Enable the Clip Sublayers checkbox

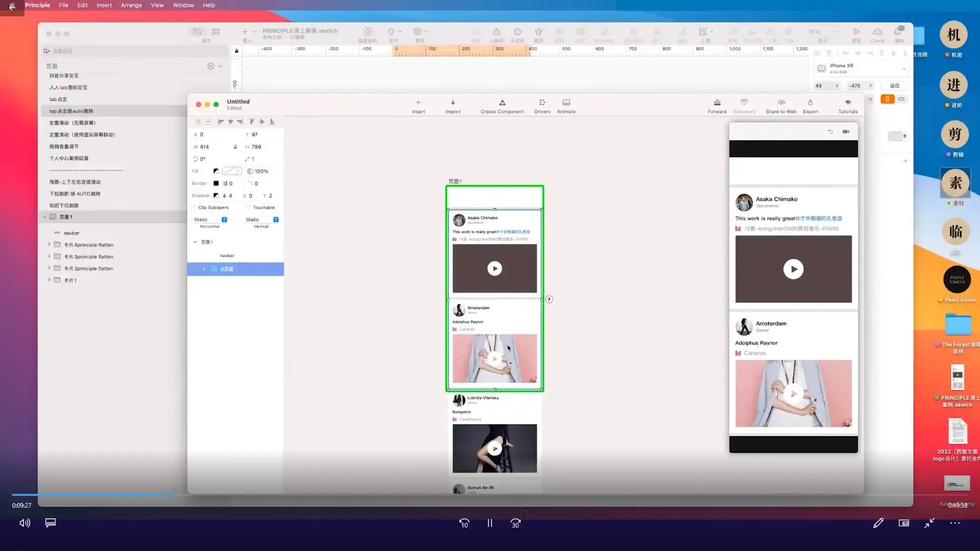194,208
